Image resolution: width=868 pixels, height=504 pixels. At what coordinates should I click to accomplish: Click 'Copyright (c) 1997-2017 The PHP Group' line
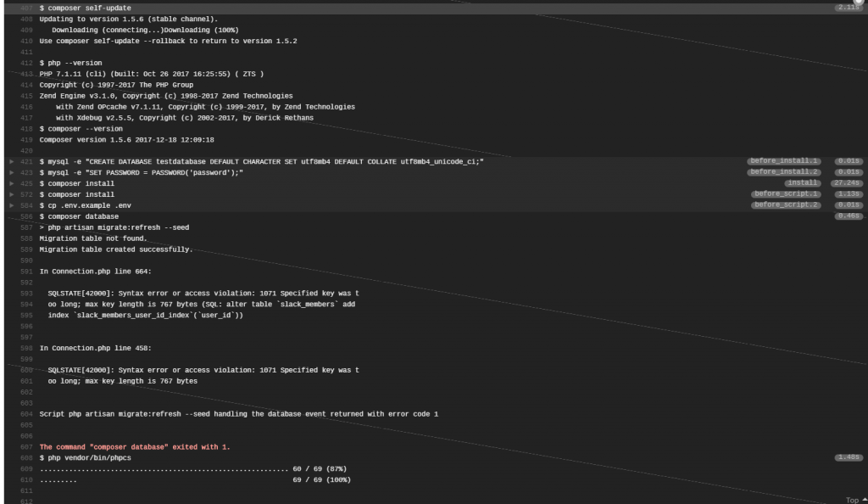116,86
